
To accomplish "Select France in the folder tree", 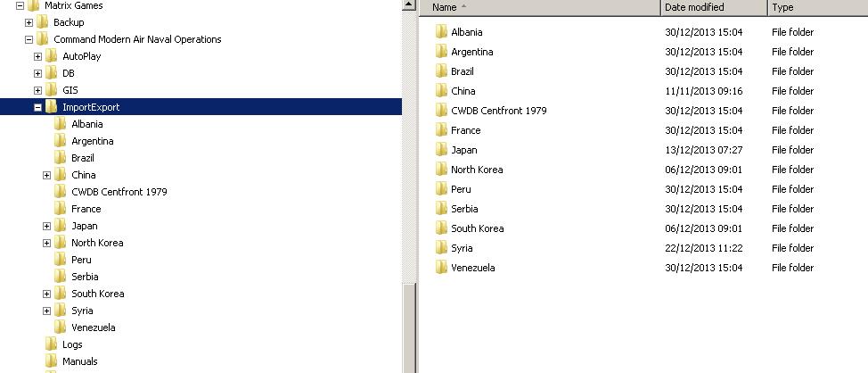I will coord(86,209).
